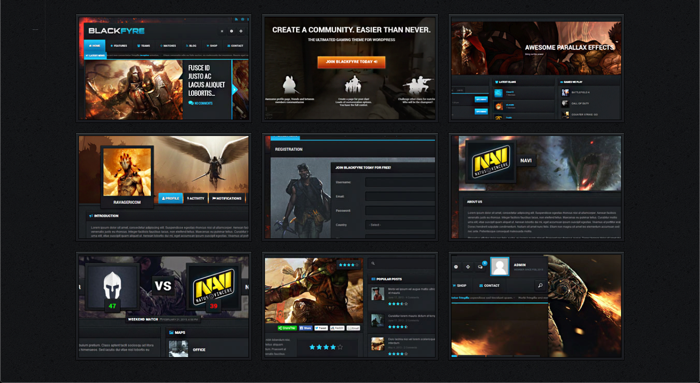Click the first star in the large rating widget
The height and width of the screenshot is (383, 700).
pyautogui.click(x=312, y=347)
